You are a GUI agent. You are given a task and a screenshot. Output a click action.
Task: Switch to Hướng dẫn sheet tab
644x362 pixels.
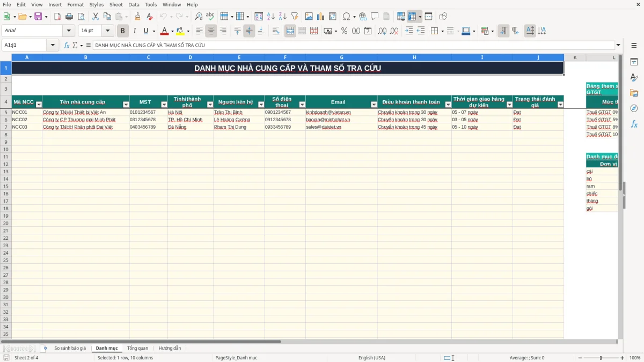point(170,348)
